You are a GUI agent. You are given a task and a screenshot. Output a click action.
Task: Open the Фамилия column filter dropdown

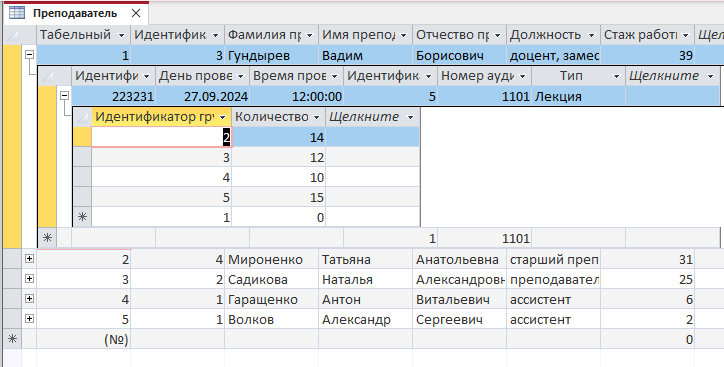(309, 35)
